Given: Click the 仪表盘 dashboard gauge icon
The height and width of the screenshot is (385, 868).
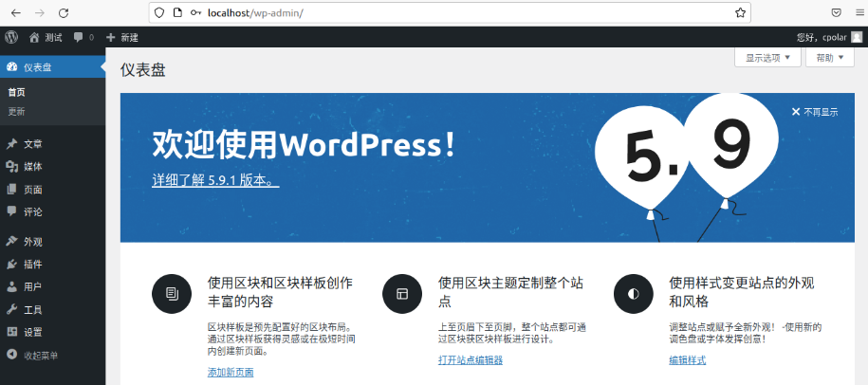Looking at the screenshot, I should coord(11,67).
